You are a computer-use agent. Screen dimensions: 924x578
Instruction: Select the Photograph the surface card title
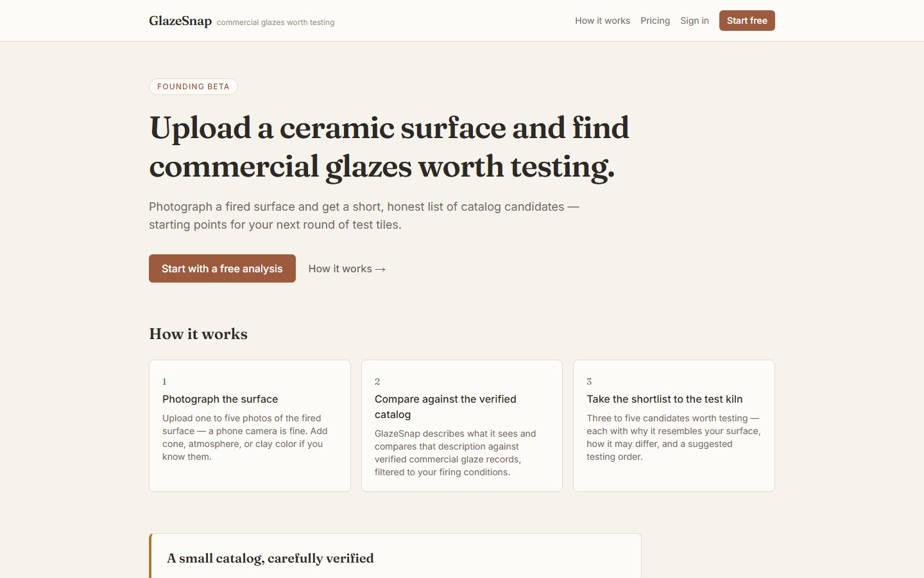(220, 399)
